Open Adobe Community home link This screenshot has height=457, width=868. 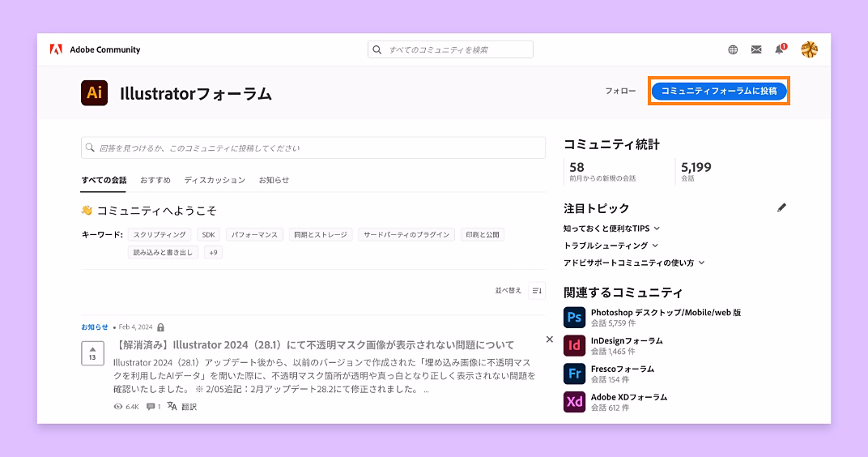[x=104, y=50]
